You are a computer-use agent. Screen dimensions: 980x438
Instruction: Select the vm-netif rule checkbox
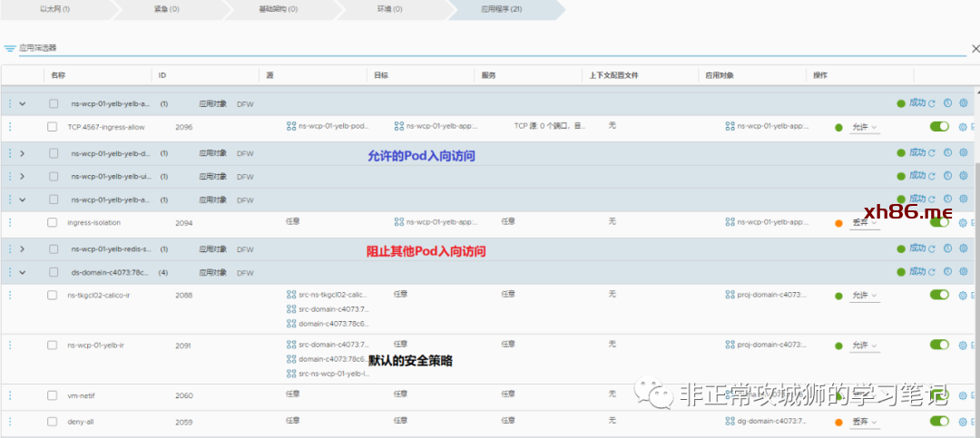point(53,395)
